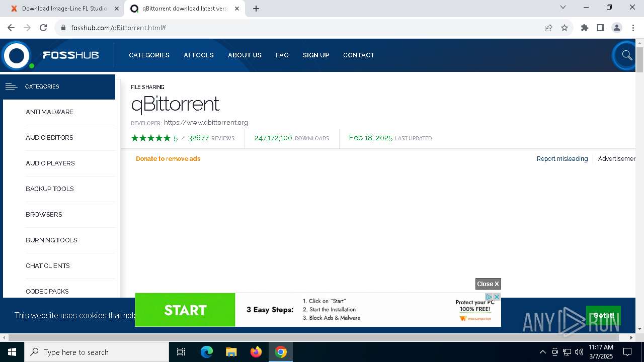Click SIGN UP in the navigation
644x362 pixels.
(316, 55)
